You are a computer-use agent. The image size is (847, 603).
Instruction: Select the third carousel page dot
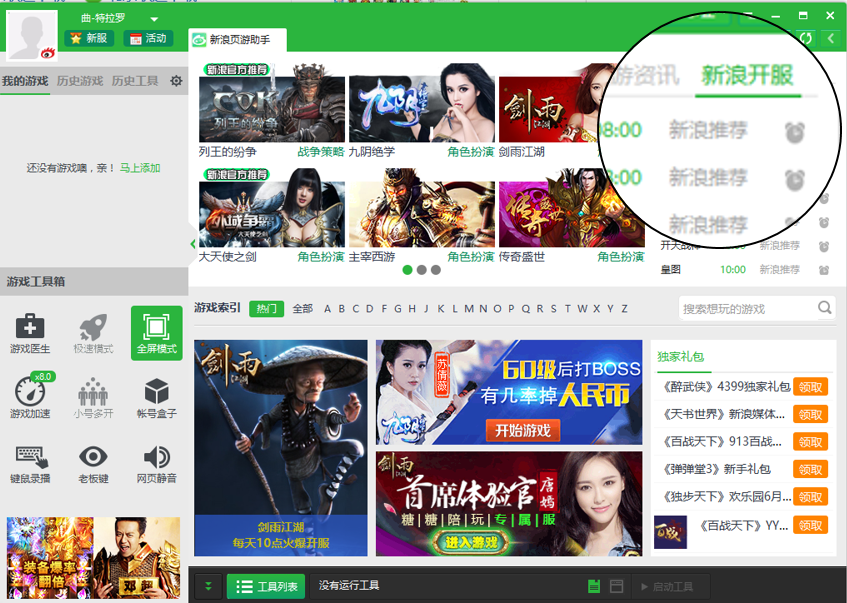[x=436, y=270]
